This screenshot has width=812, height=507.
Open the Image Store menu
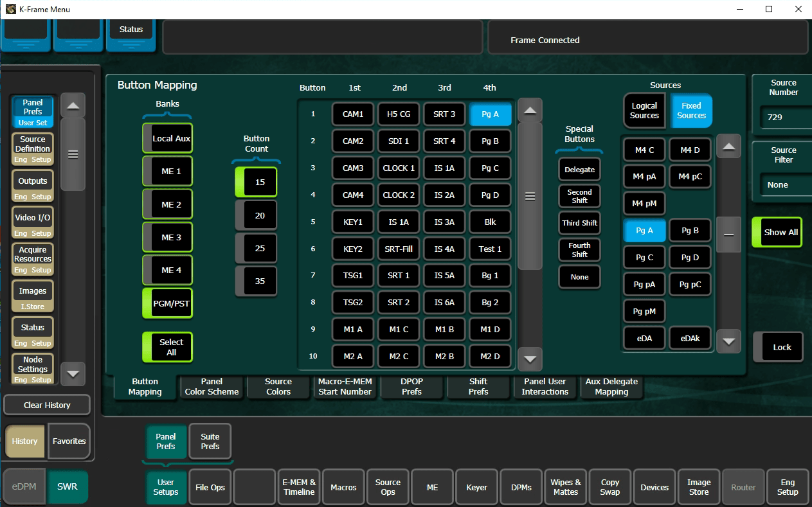[699, 487]
